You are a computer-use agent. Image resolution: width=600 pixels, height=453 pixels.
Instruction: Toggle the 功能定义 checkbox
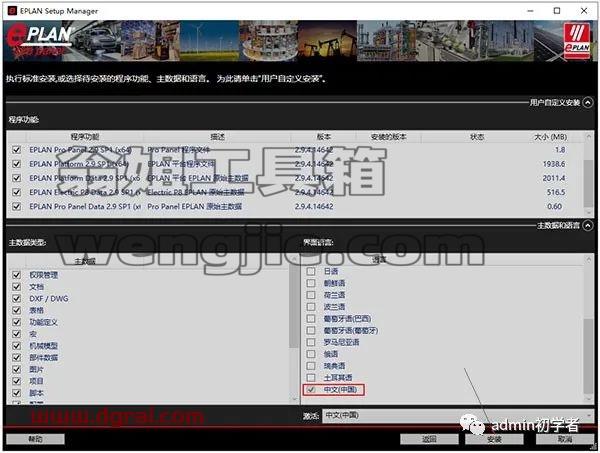[16, 322]
